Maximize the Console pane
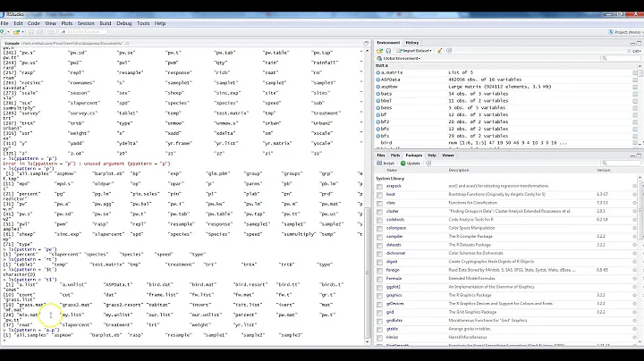The width and height of the screenshot is (644, 361). [366, 43]
